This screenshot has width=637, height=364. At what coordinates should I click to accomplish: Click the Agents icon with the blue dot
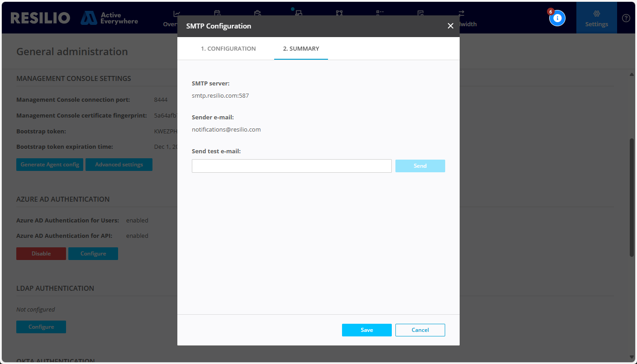click(x=298, y=14)
